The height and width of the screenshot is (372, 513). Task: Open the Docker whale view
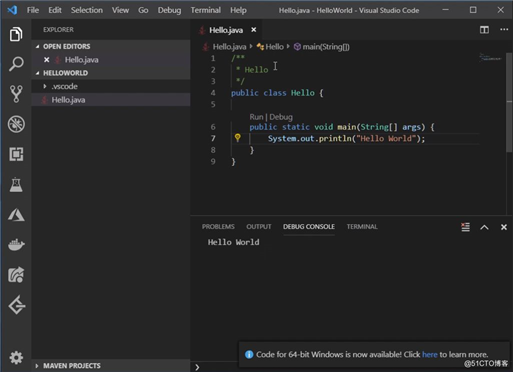pyautogui.click(x=16, y=245)
